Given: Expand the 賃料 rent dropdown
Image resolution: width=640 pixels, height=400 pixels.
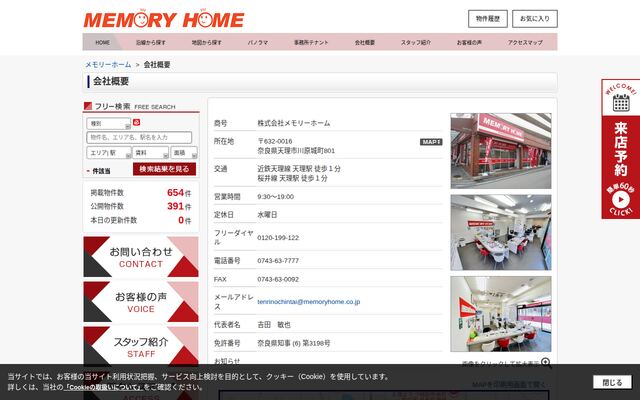Looking at the screenshot, I should pos(151,153).
